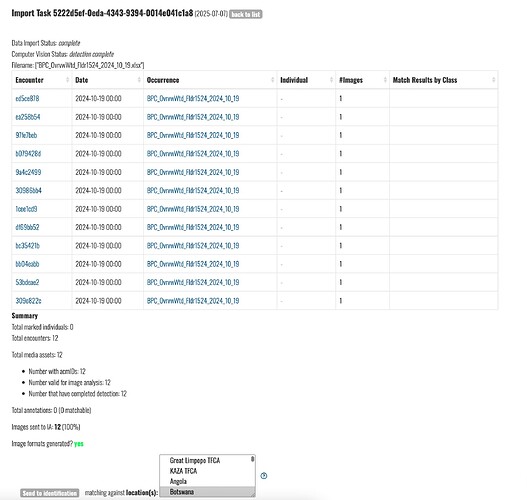This screenshot has width=527, height=500.
Task: Click the Date column header label
Action: (82, 80)
